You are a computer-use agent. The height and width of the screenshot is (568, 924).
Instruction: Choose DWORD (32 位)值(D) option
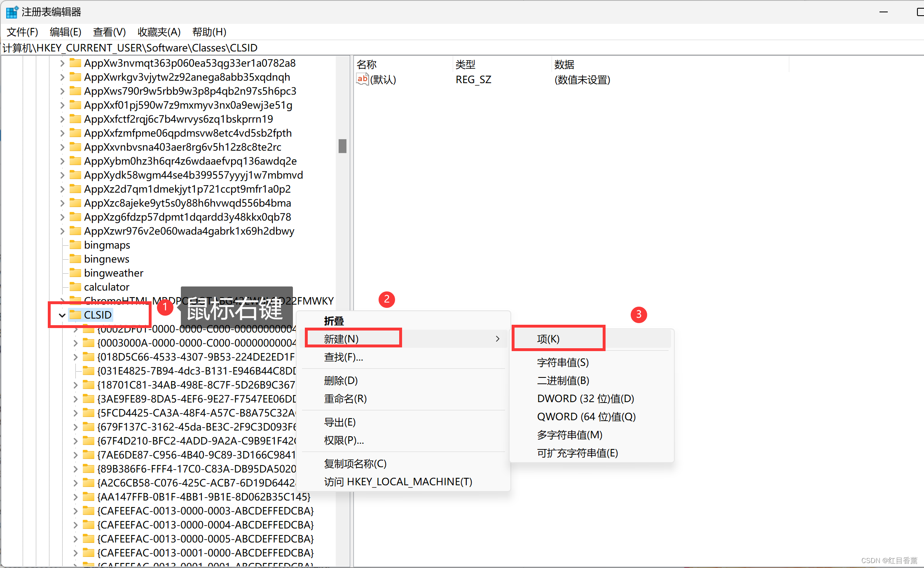pyautogui.click(x=585, y=398)
